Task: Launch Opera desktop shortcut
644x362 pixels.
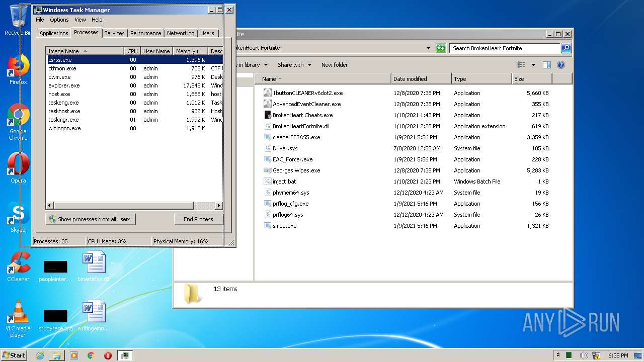Action: [18, 168]
